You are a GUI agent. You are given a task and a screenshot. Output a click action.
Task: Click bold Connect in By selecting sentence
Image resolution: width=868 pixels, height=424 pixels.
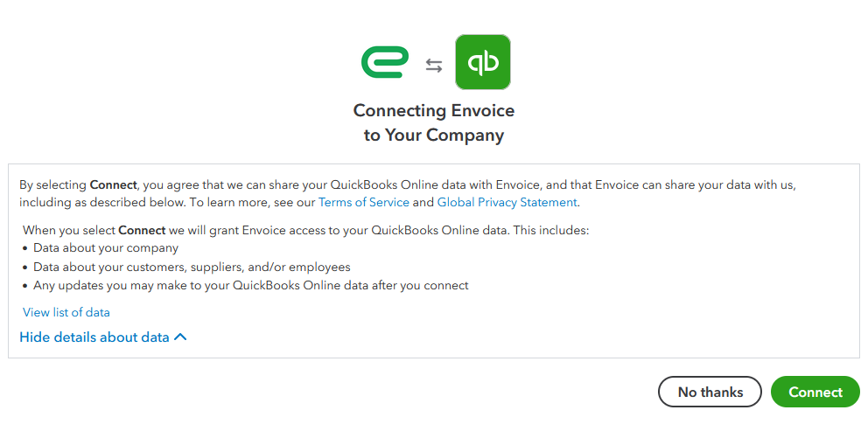pos(113,184)
